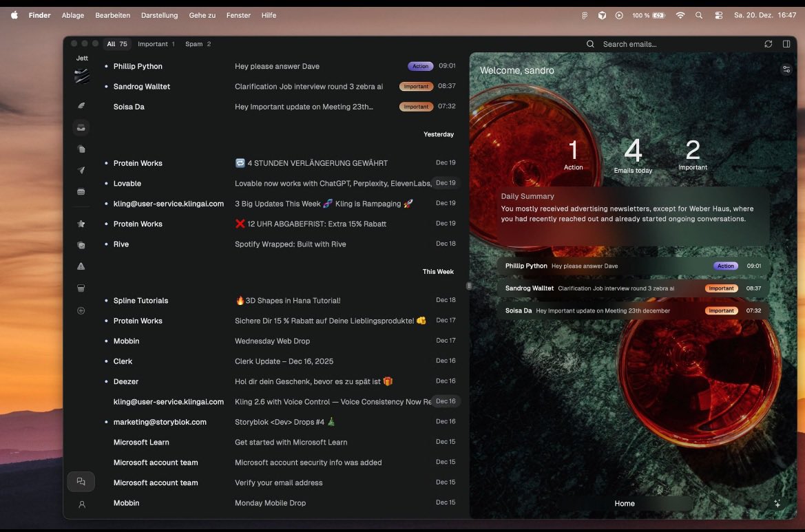Open the Wi-Fi status menu
The image size is (805, 532).
click(680, 15)
